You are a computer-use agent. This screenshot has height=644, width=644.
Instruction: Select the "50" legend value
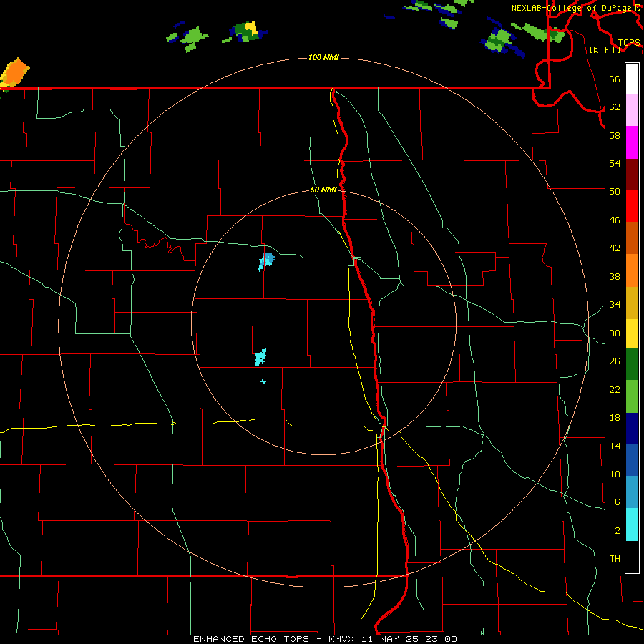pyautogui.click(x=615, y=191)
